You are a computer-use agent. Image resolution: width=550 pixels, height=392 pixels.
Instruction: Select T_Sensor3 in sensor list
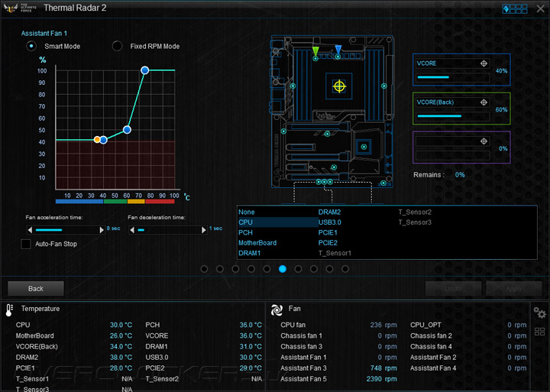click(x=415, y=222)
